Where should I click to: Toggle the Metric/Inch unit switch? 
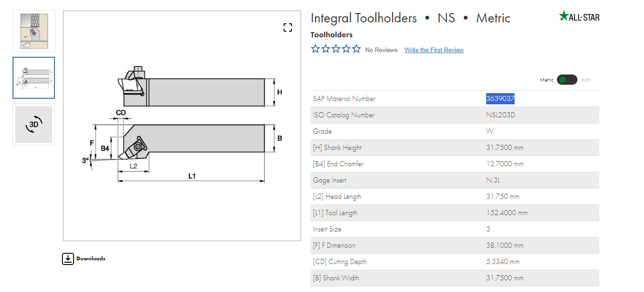pos(567,80)
